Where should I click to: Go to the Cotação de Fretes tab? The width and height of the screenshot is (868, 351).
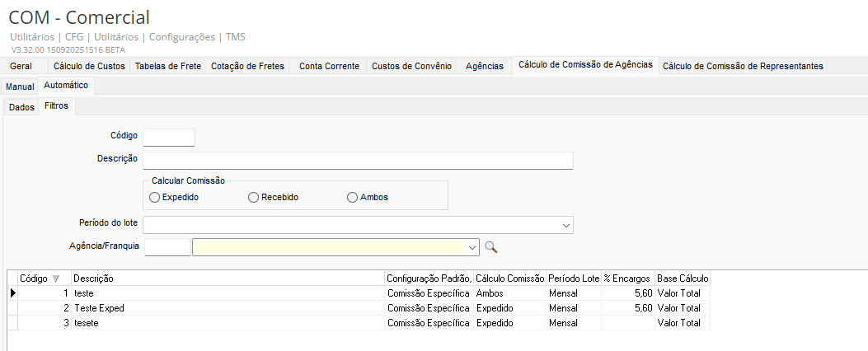[x=248, y=66]
